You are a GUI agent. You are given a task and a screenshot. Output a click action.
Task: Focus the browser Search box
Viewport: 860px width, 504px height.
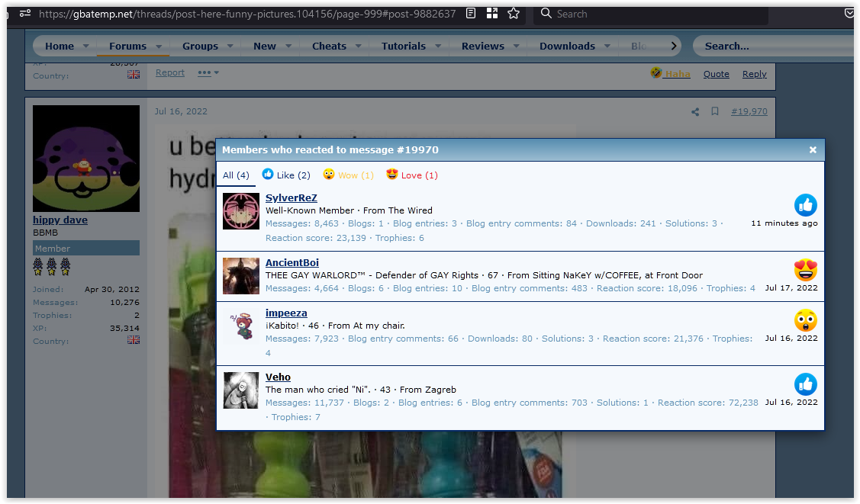point(651,14)
